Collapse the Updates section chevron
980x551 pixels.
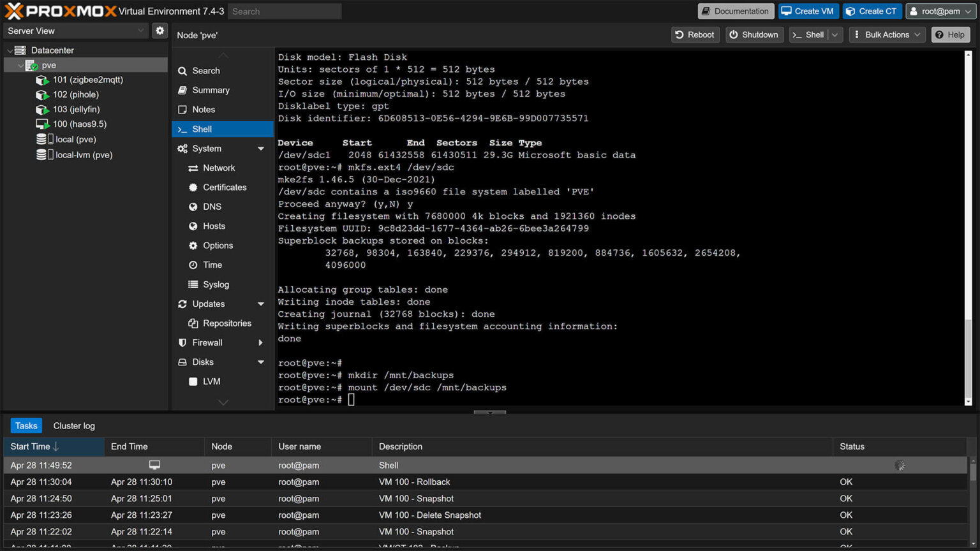261,304
